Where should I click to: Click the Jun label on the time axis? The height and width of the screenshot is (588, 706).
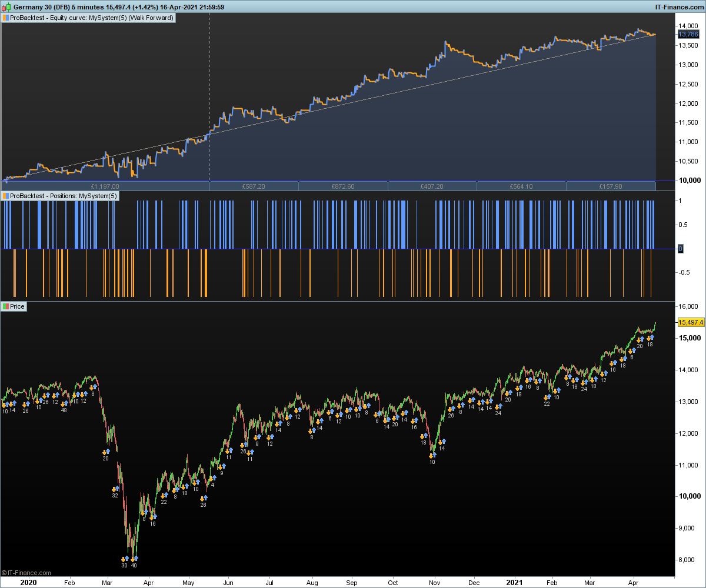[228, 583]
